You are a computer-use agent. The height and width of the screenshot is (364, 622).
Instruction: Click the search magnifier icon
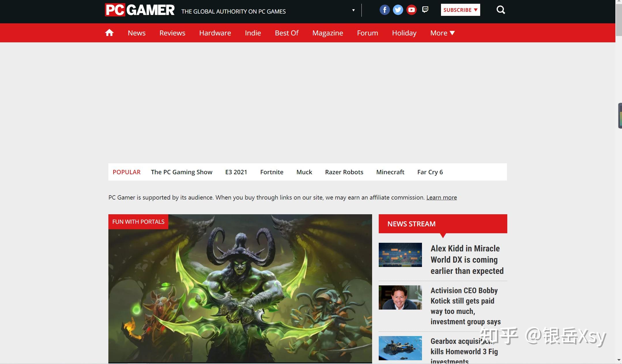tap(501, 10)
